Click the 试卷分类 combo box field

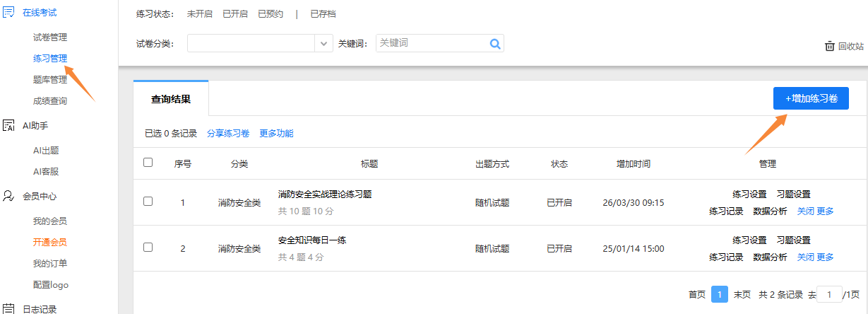click(x=260, y=44)
